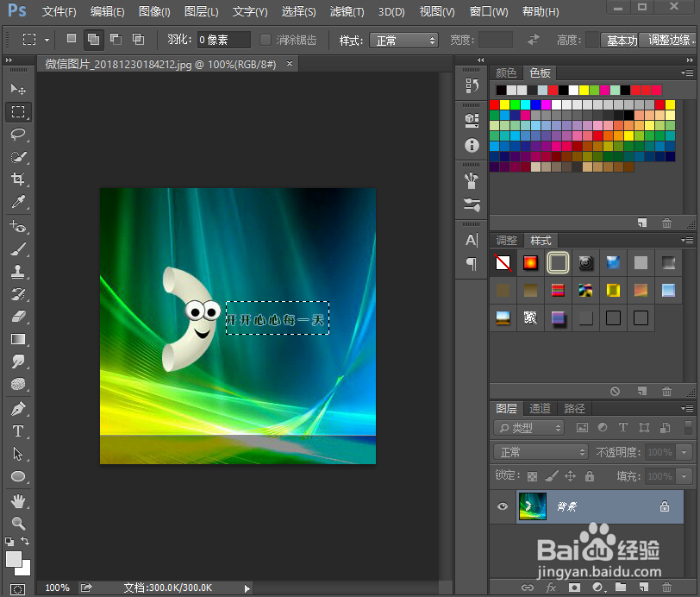The image size is (700, 597).
Task: Select the Spot Healing Brush tool
Action: 18,226
